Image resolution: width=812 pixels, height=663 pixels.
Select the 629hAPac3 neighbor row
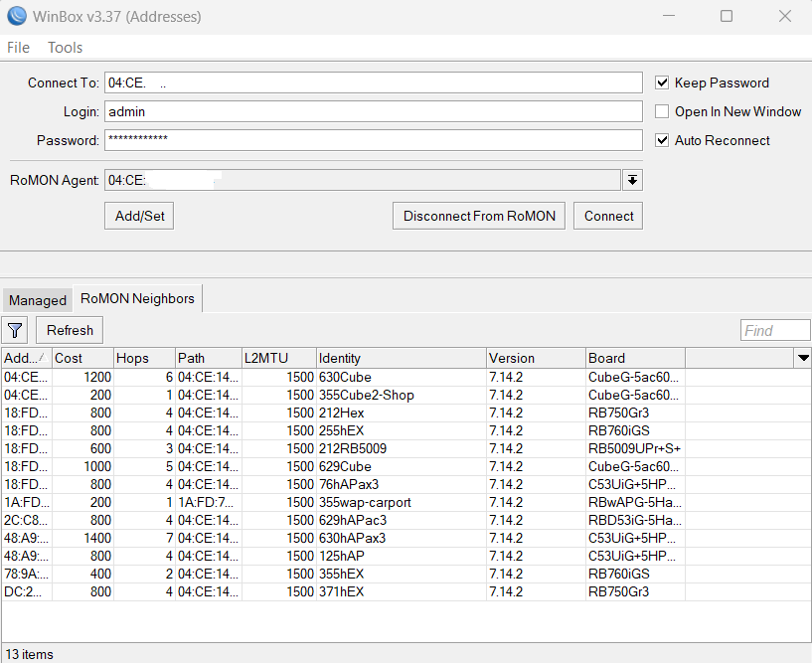[x=406, y=520]
